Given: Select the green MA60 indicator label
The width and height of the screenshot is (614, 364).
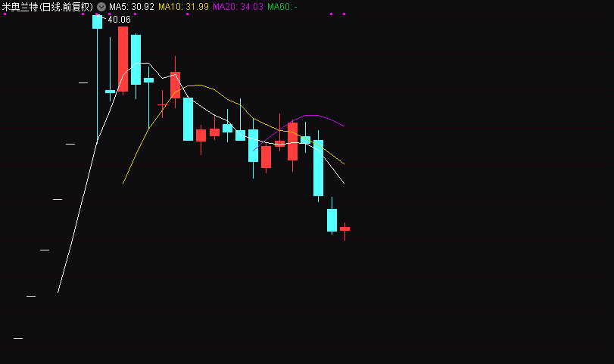Looking at the screenshot, I should [x=282, y=6].
